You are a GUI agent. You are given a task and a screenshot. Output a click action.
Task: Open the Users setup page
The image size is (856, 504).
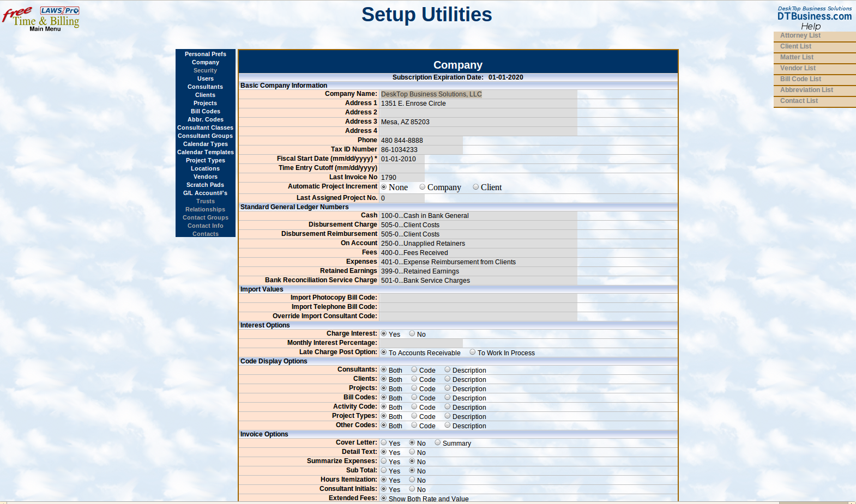click(206, 78)
